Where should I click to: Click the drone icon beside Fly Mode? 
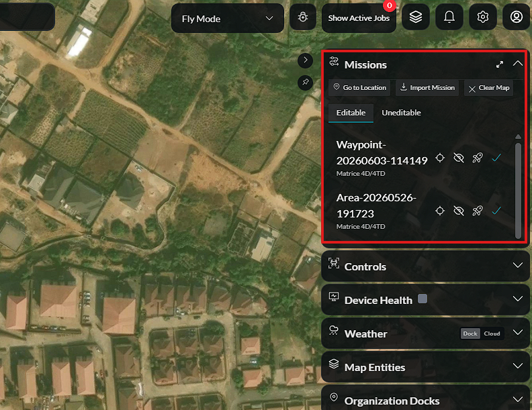[x=303, y=17]
